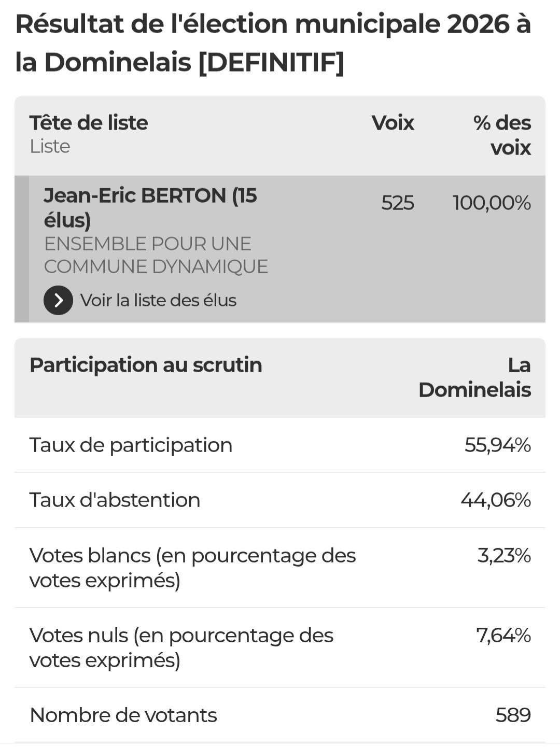Click the 7,64% votes nuls value

(x=503, y=636)
